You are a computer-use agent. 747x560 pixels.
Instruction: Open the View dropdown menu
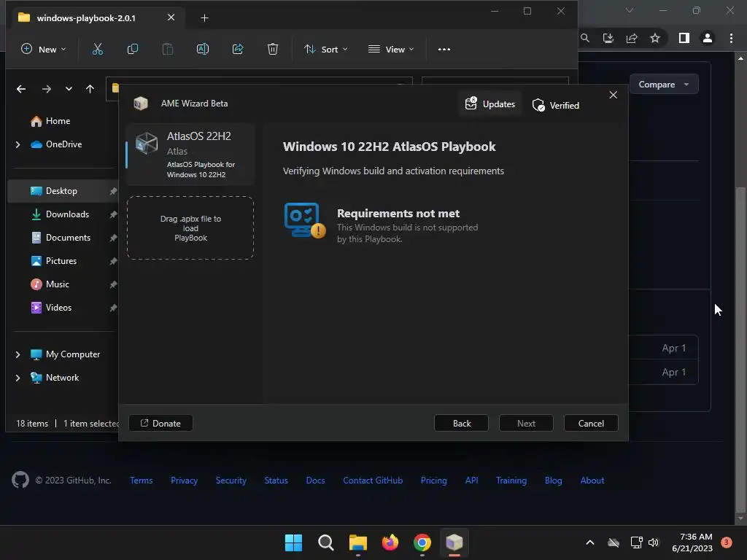pyautogui.click(x=391, y=49)
